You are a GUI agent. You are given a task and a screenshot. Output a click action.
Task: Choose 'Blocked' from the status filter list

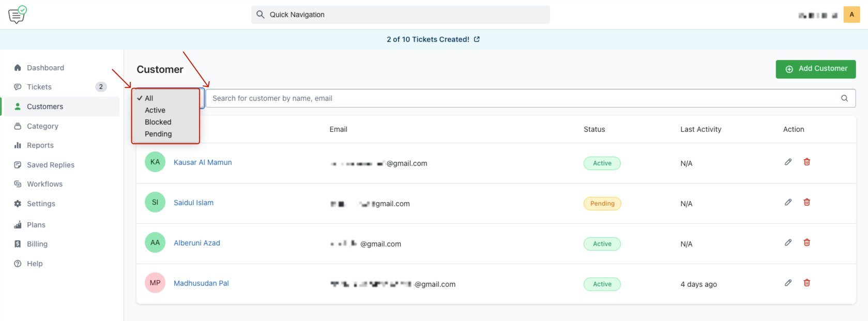tap(158, 122)
